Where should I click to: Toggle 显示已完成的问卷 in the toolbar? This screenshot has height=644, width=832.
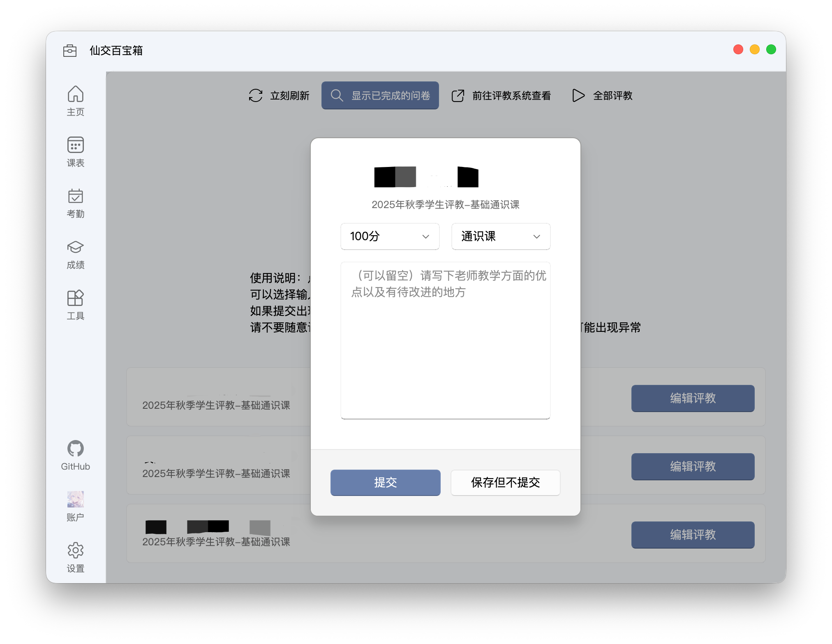(380, 95)
